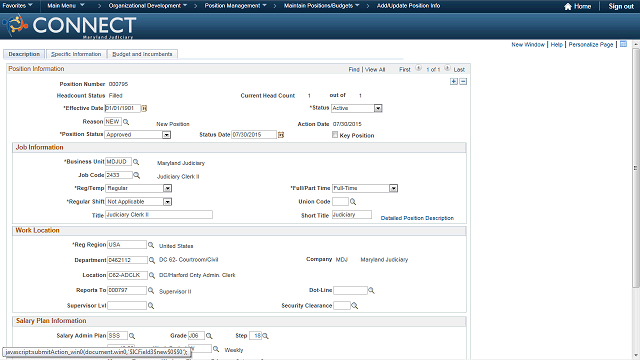Open the Effective Date calendar picker
This screenshot has height=360, width=640.
pos(144,108)
